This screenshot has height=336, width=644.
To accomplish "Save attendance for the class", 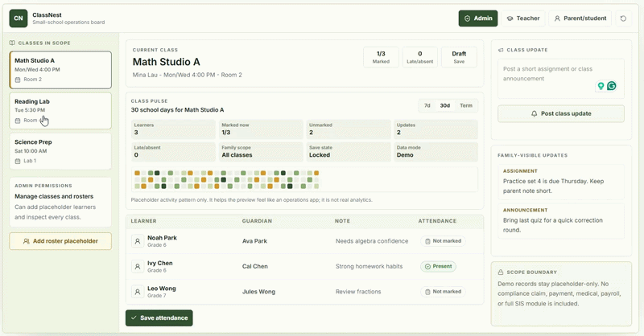I will pos(159,318).
